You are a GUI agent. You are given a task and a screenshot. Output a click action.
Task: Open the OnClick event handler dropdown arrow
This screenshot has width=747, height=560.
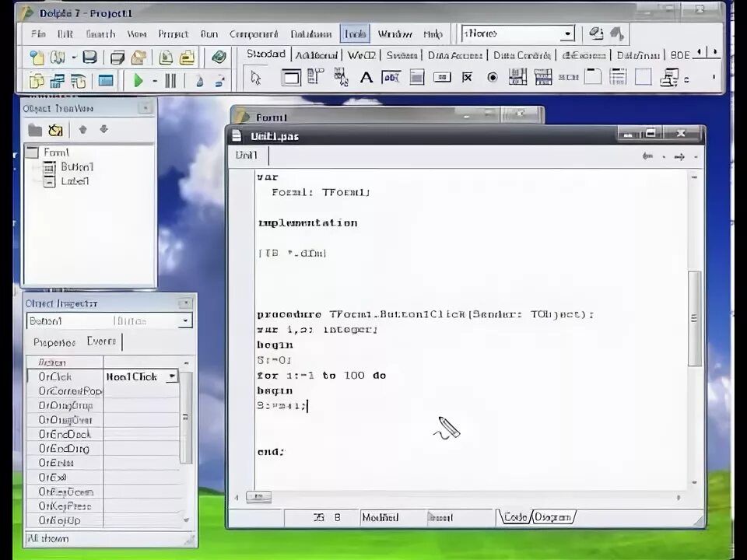(172, 376)
